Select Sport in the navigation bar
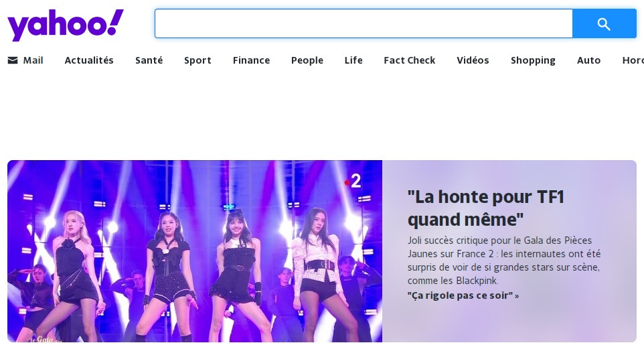The height and width of the screenshot is (347, 644). 197,60
